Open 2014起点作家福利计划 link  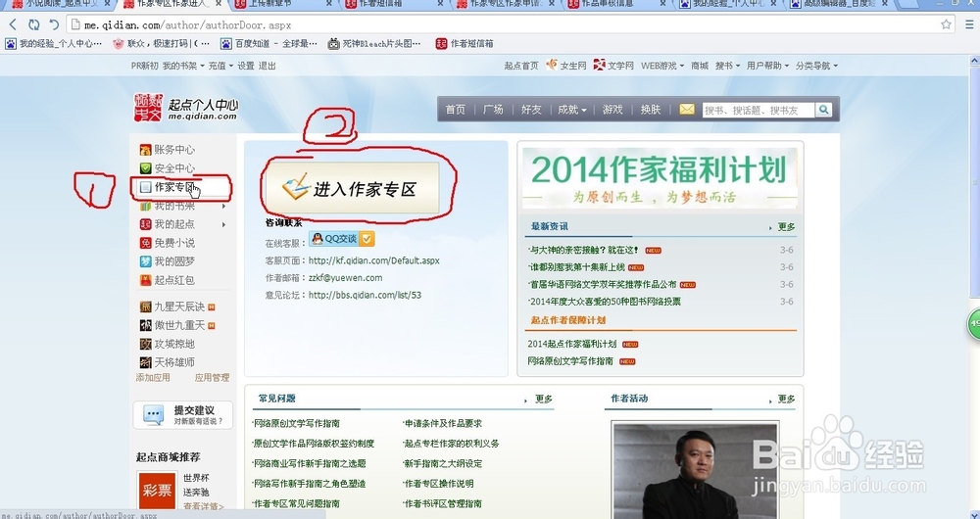pyautogui.click(x=572, y=344)
